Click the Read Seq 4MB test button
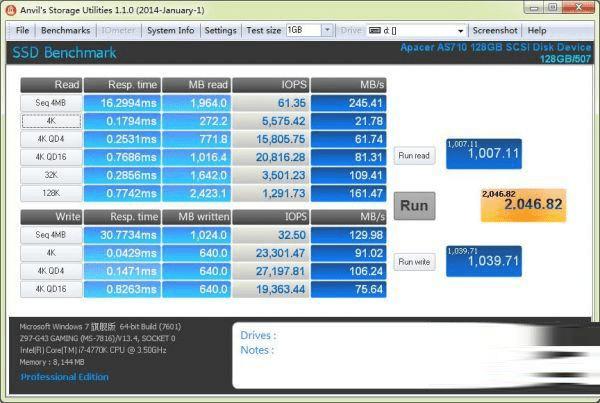 [x=51, y=103]
